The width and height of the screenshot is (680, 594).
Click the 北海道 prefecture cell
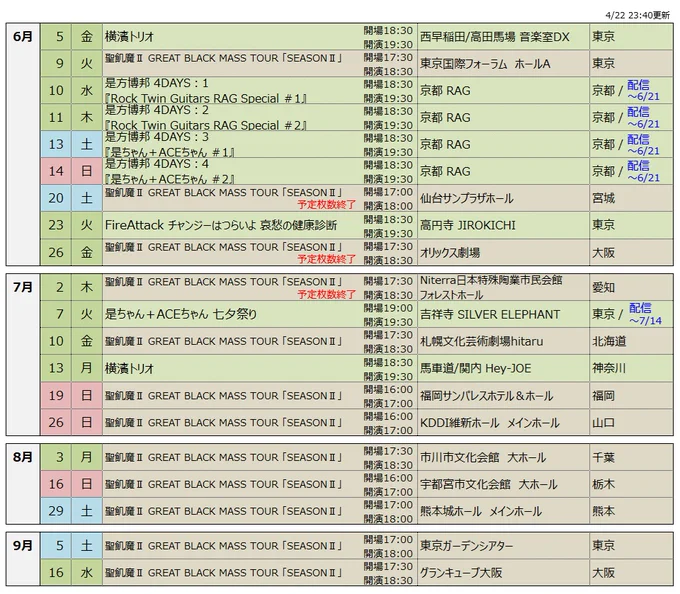(x=631, y=341)
